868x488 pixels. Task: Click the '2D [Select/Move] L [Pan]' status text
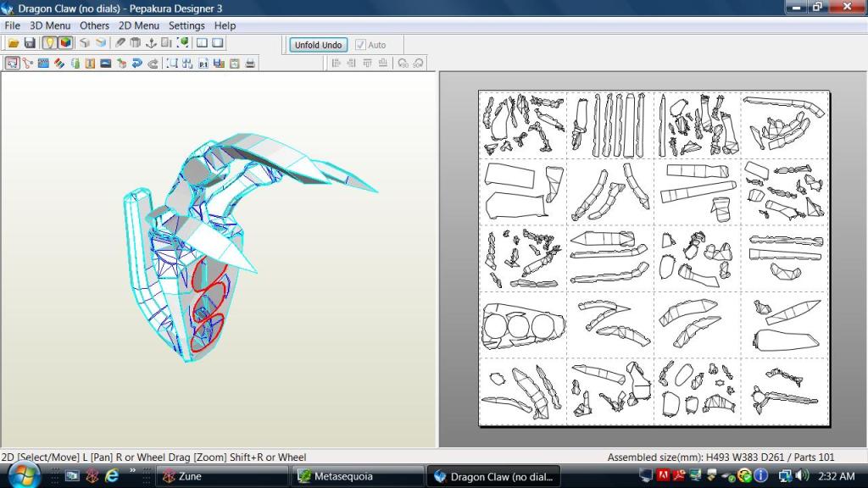pyautogui.click(x=57, y=457)
